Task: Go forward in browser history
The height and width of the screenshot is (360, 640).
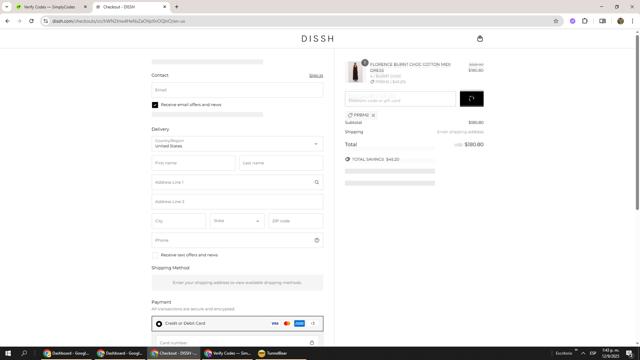Action: tap(20, 21)
